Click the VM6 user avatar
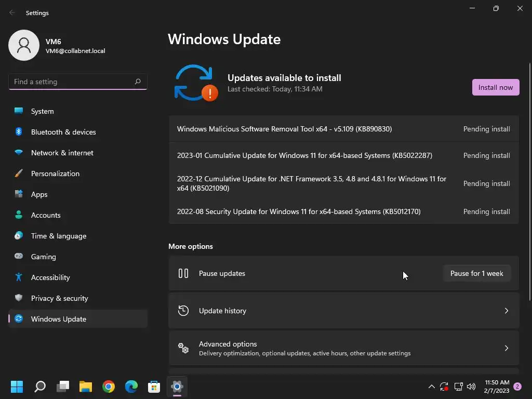532x399 pixels. click(24, 45)
